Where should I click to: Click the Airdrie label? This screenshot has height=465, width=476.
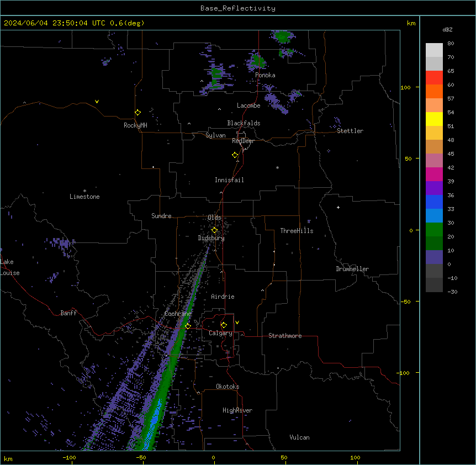223,297
